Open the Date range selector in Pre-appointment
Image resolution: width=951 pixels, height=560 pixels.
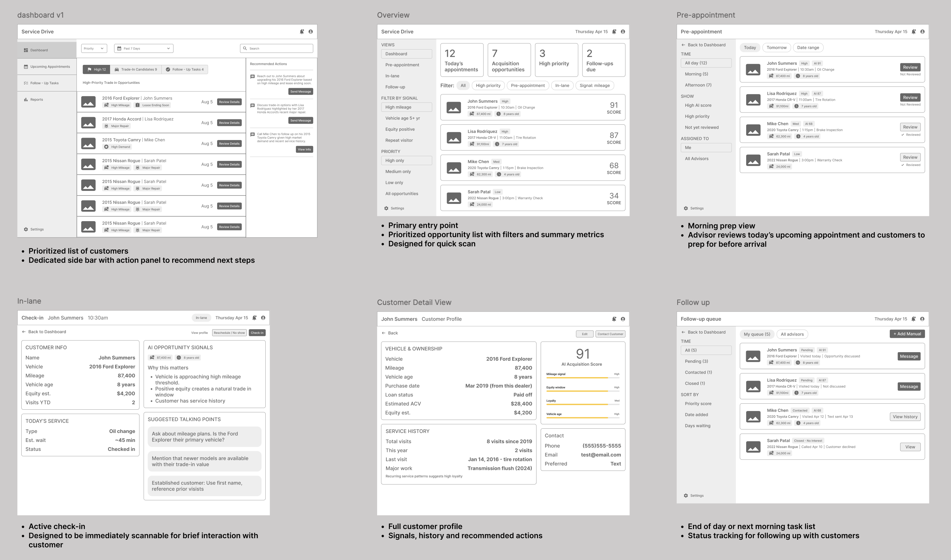click(x=808, y=48)
